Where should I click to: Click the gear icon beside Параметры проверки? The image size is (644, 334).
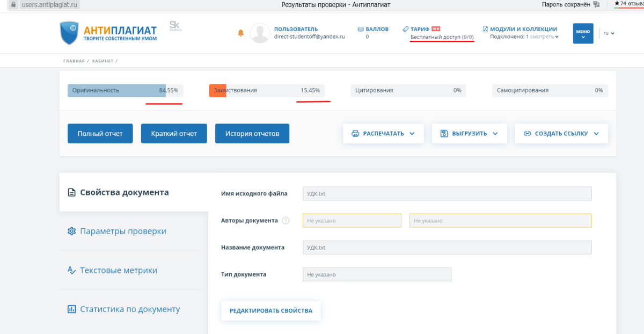tap(71, 231)
